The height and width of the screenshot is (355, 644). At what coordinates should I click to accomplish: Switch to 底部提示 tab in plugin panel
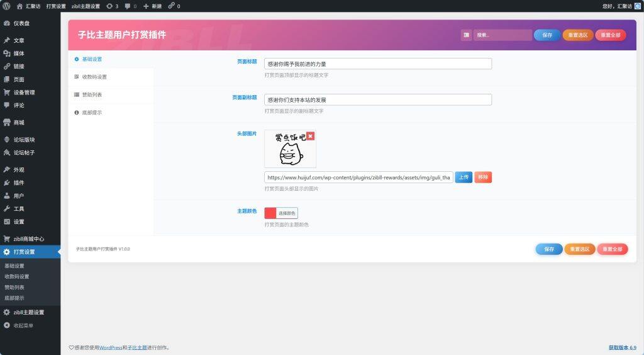111,112
